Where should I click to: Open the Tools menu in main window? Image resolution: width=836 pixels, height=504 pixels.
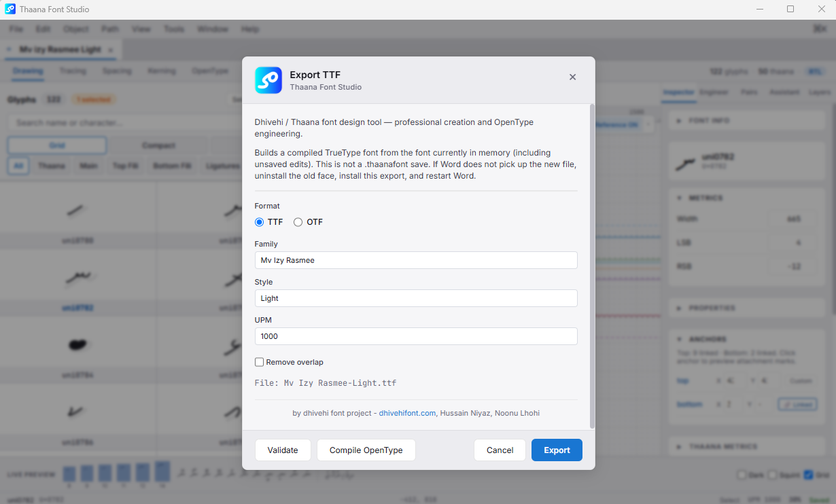pos(174,29)
